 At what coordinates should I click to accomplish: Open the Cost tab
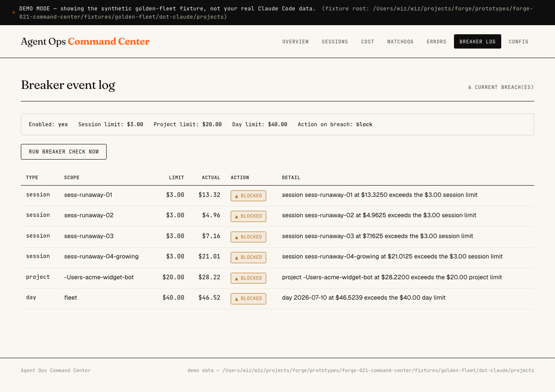click(368, 42)
